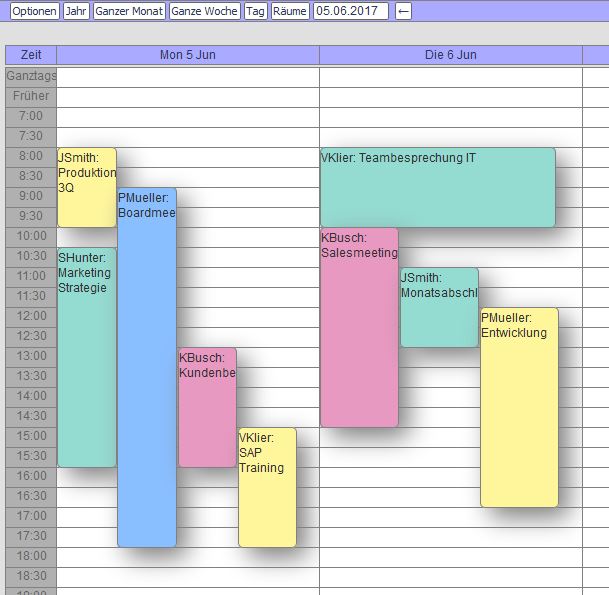Open VKlier Teambesprechung IT appointment

[438, 187]
